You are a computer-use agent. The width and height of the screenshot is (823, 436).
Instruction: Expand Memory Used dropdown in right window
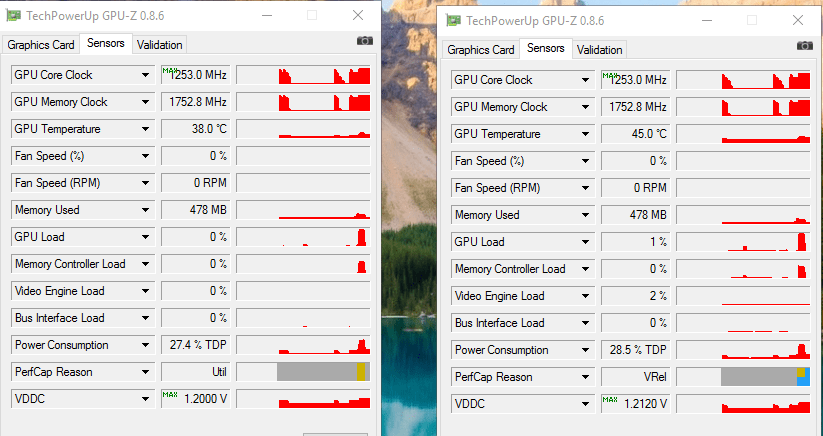[585, 215]
